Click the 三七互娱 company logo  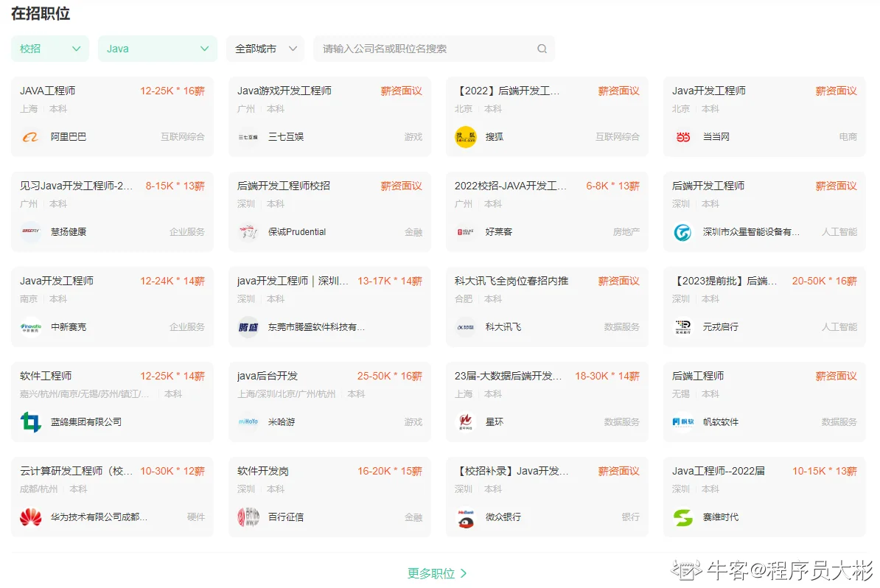point(248,137)
